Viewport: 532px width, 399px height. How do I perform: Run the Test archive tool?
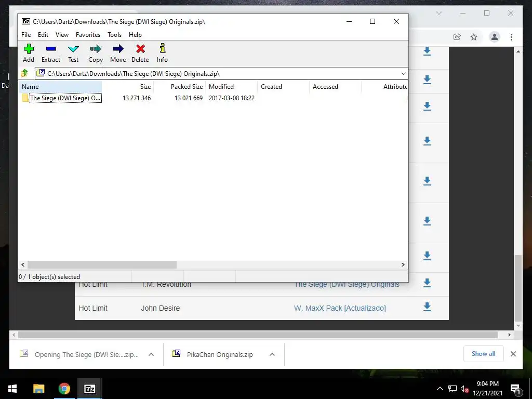73,54
